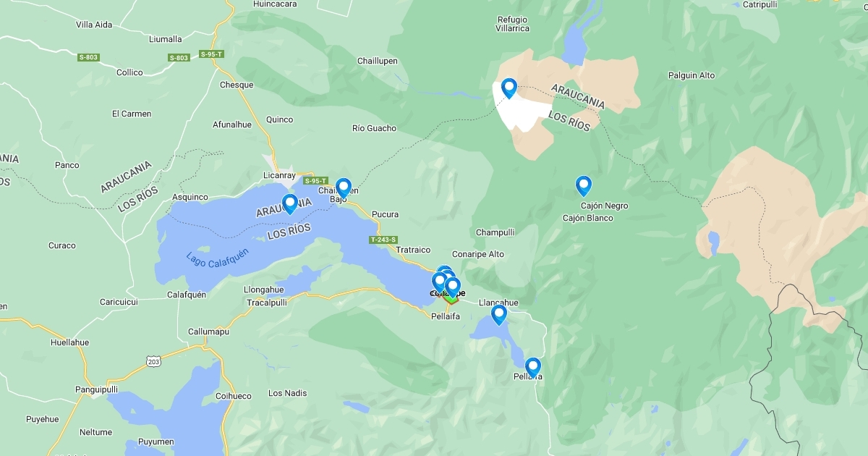Click the Neltume place label

(96, 432)
